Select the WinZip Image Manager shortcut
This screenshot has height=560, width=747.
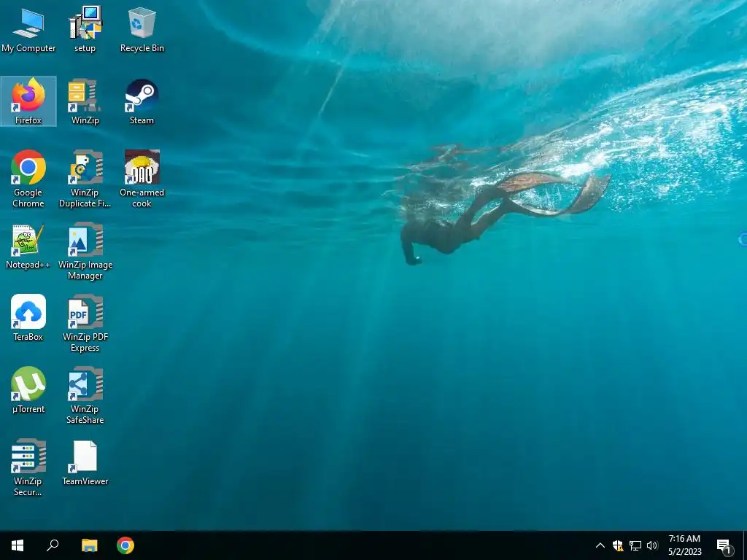pyautogui.click(x=85, y=252)
